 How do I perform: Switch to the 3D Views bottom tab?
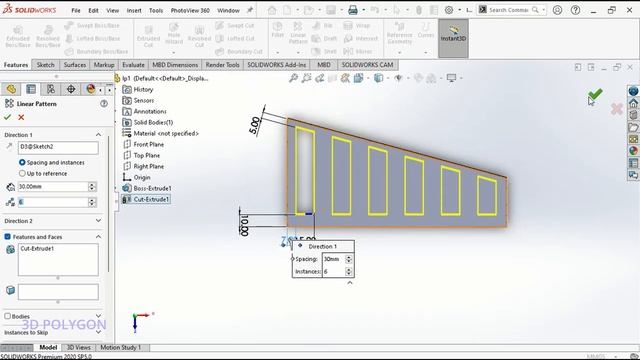[x=78, y=347]
